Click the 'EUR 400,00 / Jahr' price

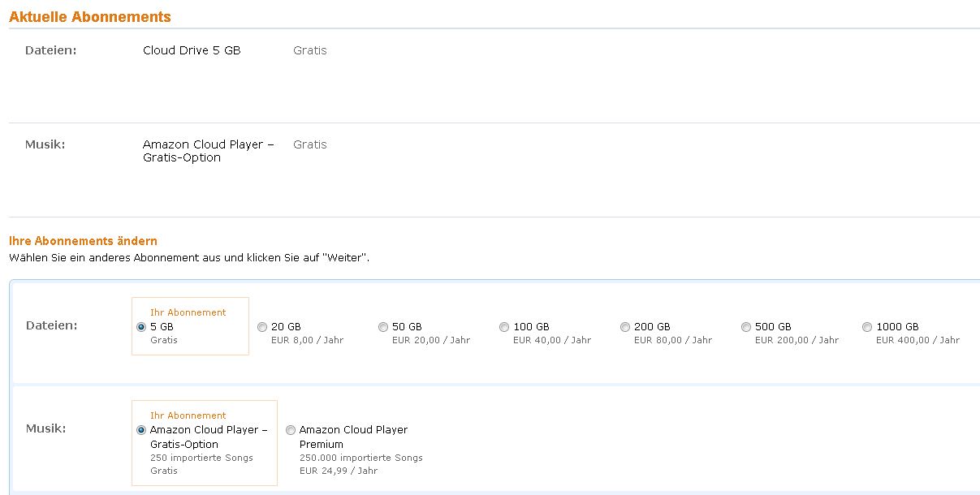[x=917, y=340]
